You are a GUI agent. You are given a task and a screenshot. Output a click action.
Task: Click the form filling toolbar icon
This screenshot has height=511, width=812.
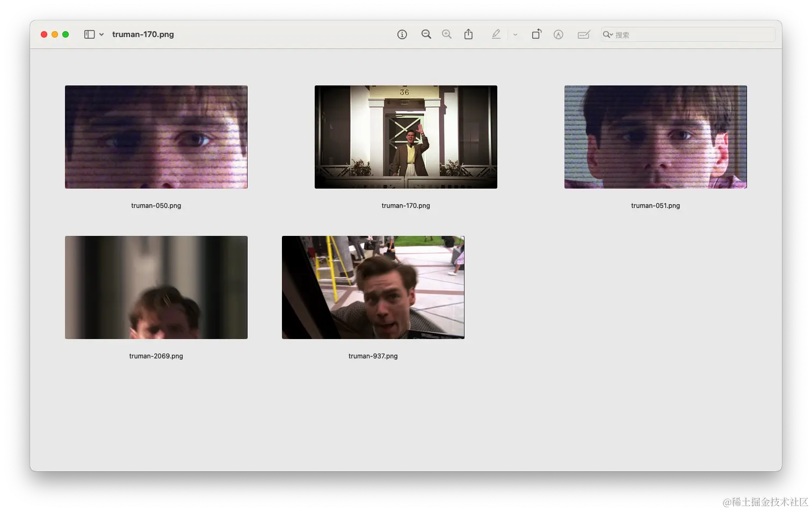[x=583, y=34]
